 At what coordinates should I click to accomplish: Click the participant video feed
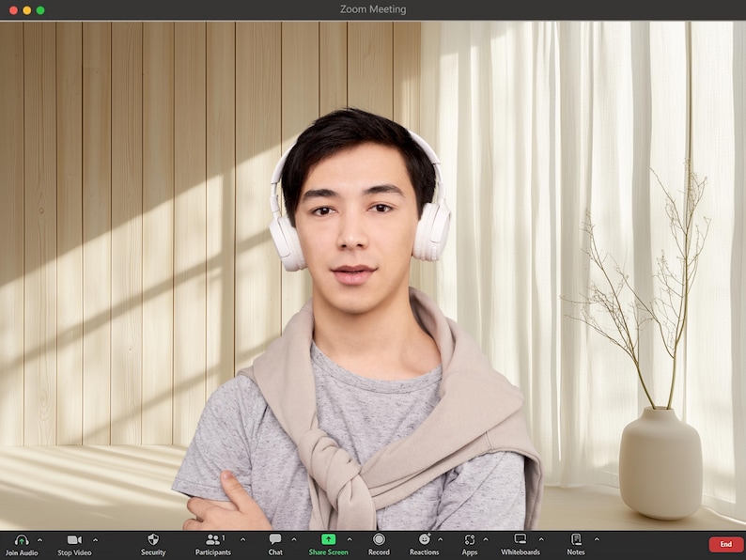pos(373,276)
